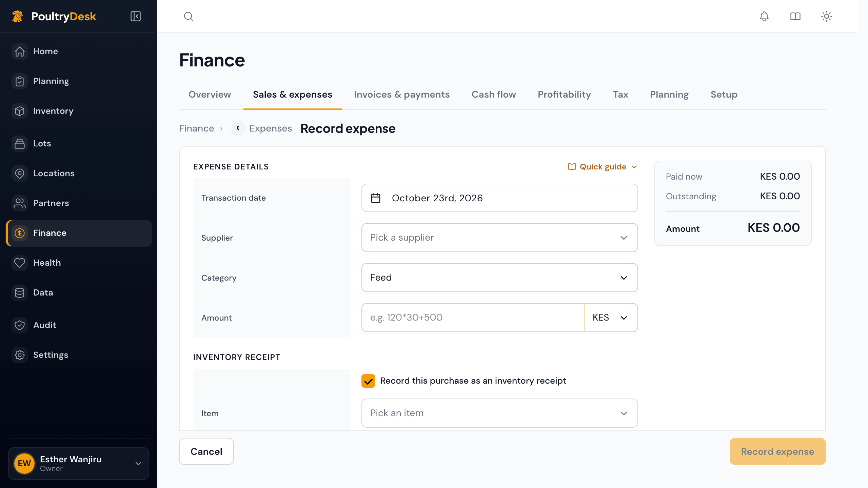Navigate to Inventory in sidebar

click(79, 111)
